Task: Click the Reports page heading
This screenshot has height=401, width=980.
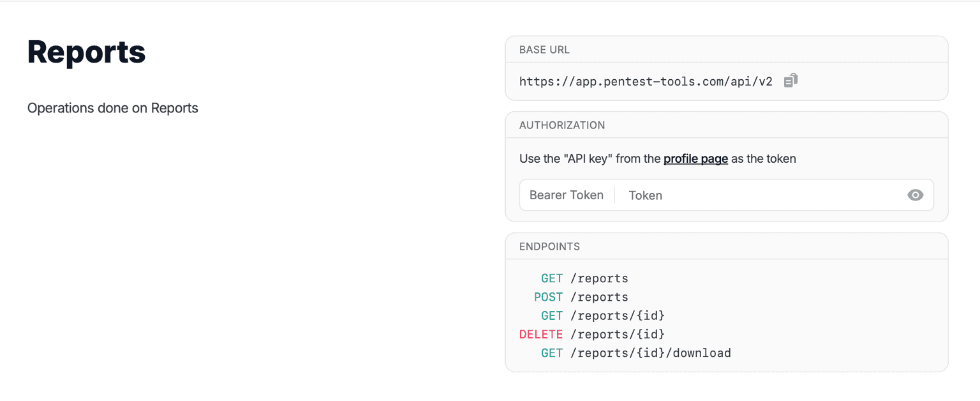Action: (87, 52)
